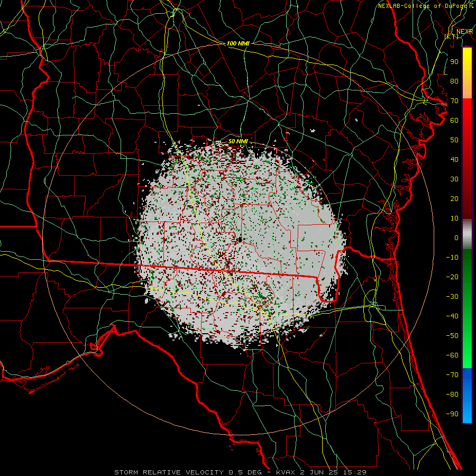Click the "15:29" timestamp in the caption
Viewport: 476px width, 476px height.
(354, 472)
